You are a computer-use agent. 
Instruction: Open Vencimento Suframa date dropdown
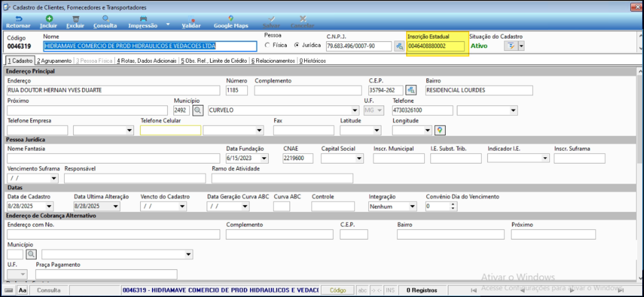click(53, 178)
